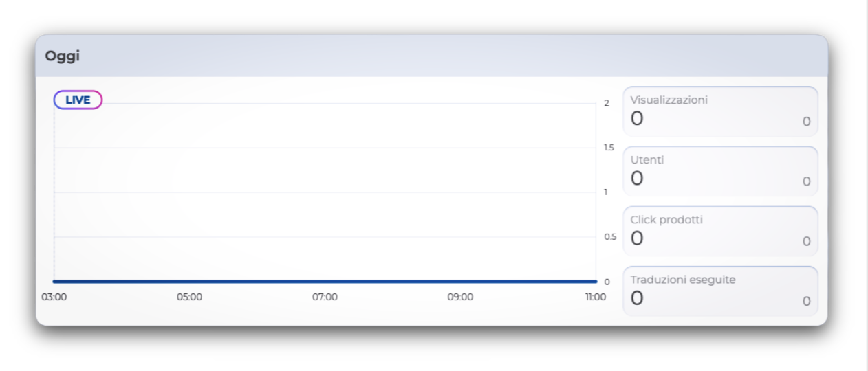
Task: Click the blue data line on chart
Action: 325,281
